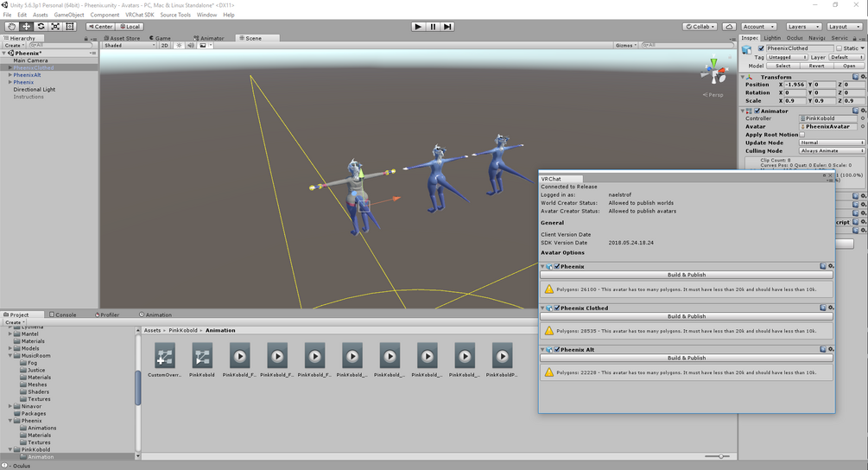
Task: Open the Culling Mode dropdown
Action: coord(832,150)
